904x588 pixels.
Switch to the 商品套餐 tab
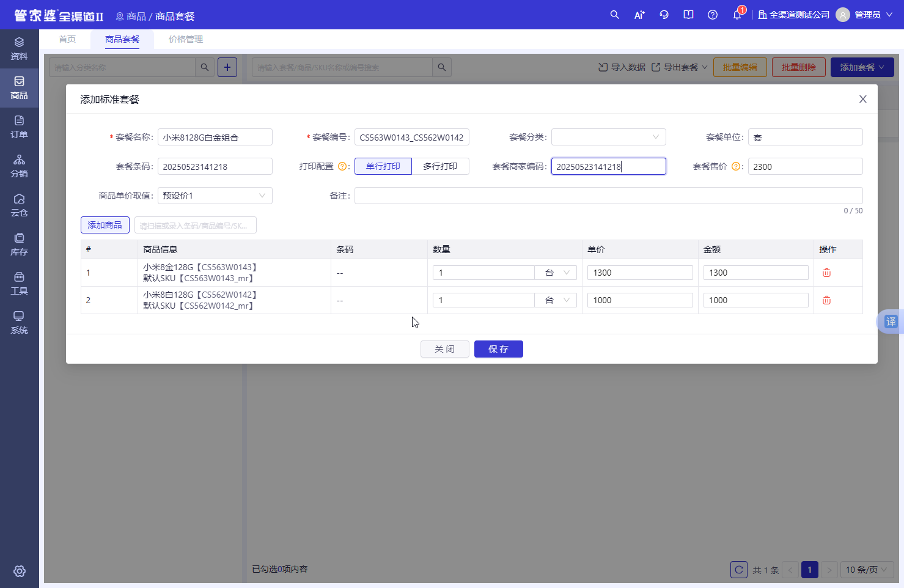click(122, 39)
